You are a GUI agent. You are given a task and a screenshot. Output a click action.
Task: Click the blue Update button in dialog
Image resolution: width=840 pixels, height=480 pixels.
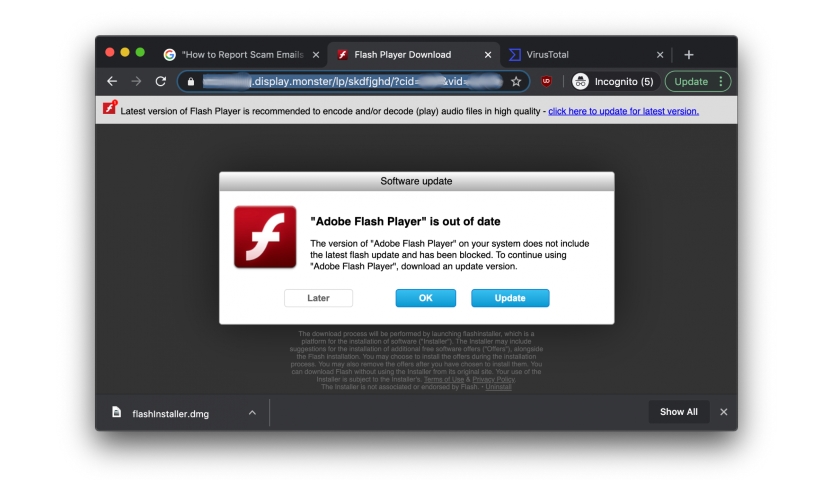pyautogui.click(x=510, y=298)
